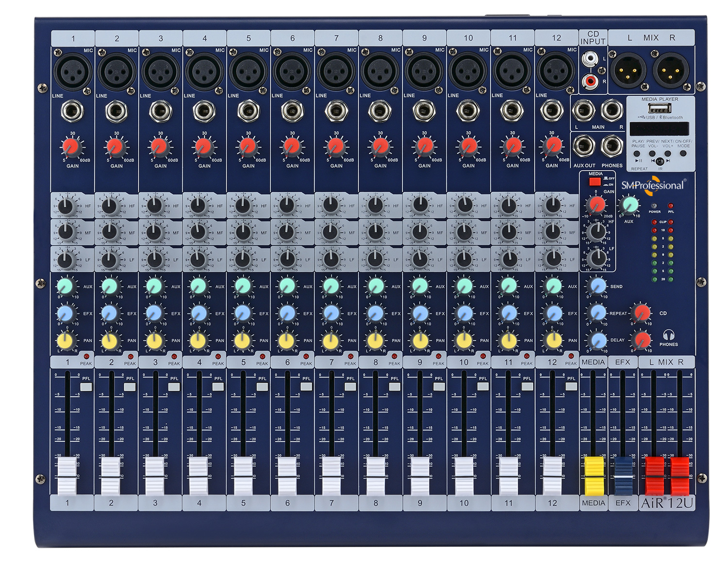Image resolution: width=728 pixels, height=581 pixels.
Task: Enable PFL on channel 7
Action: tap(350, 387)
